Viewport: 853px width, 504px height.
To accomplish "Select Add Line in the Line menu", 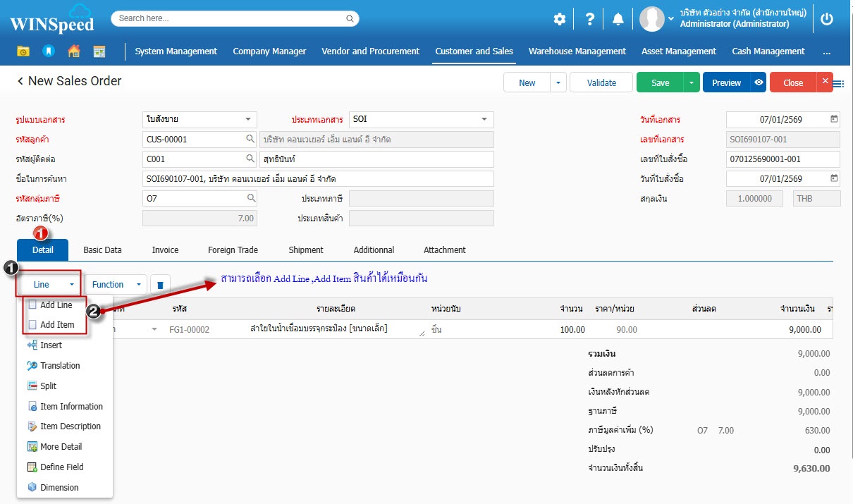I will pyautogui.click(x=56, y=305).
